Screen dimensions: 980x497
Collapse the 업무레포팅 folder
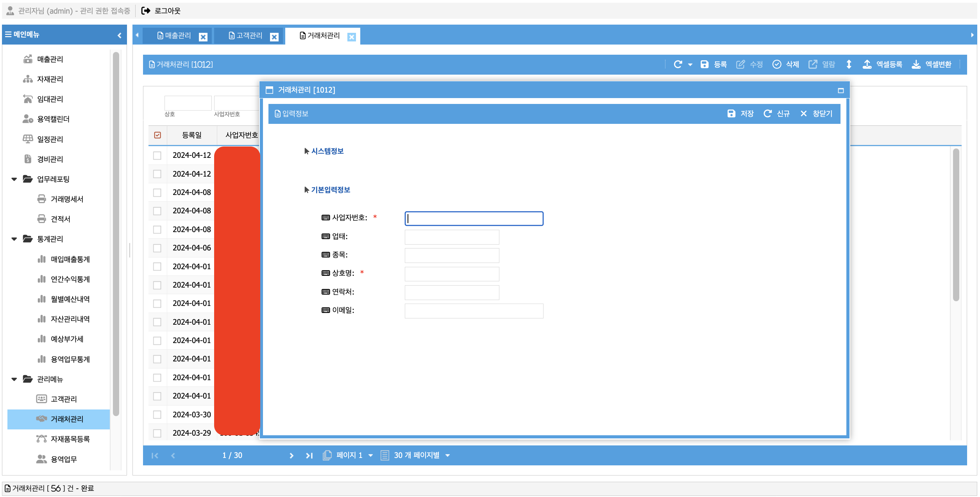[14, 179]
